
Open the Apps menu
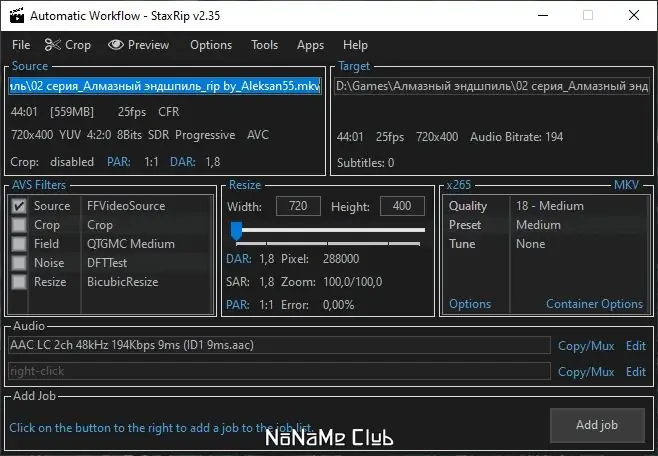tap(310, 45)
